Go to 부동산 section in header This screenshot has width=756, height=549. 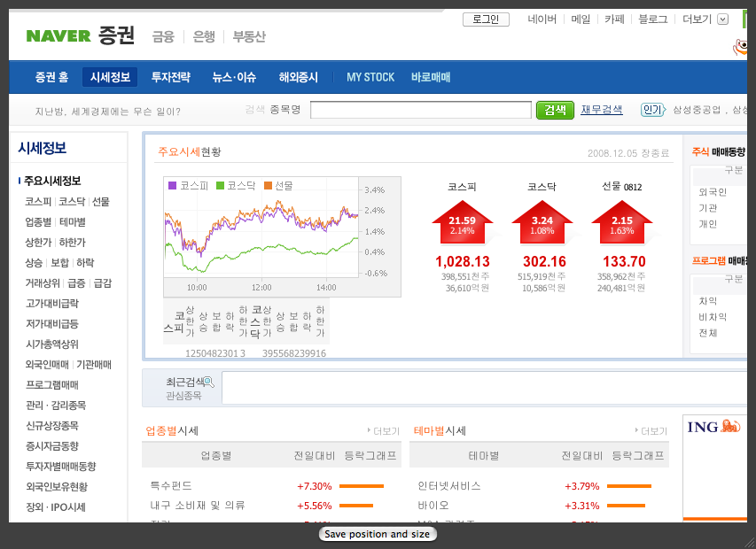(x=249, y=36)
